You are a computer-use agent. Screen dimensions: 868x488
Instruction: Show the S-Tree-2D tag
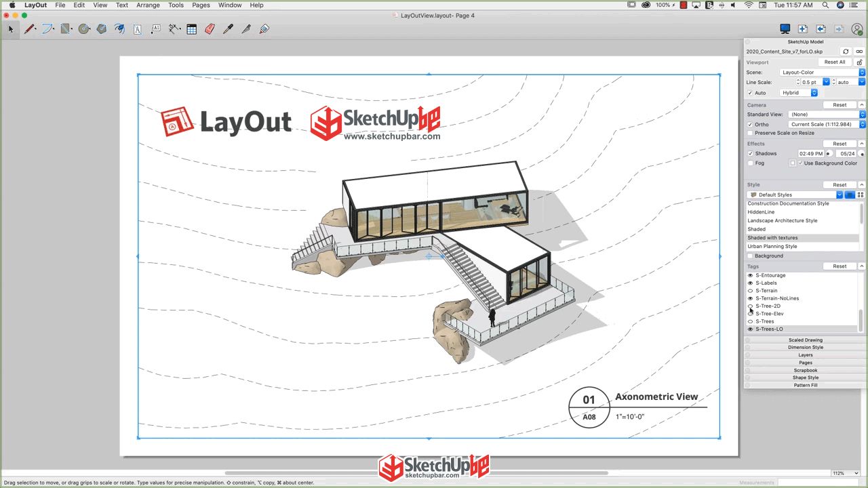(750, 306)
